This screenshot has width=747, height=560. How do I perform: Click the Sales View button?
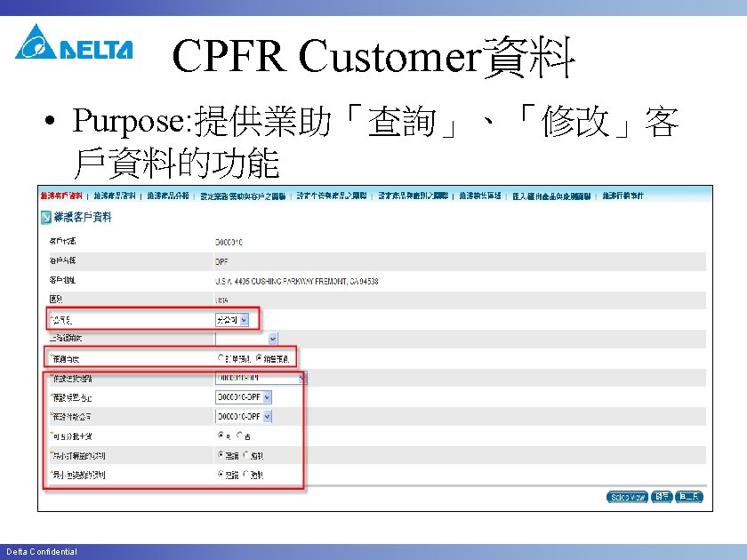[627, 497]
